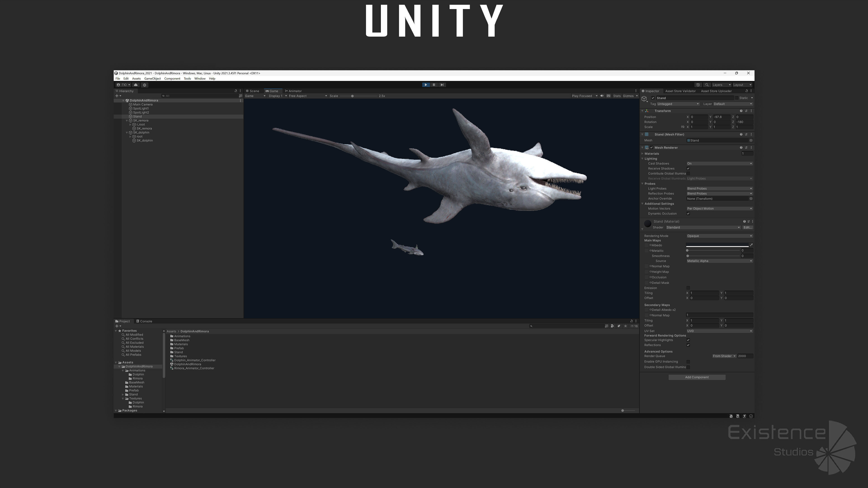Screen dimensions: 868x488
Task: Mute audio in the Game view
Action: [602, 96]
